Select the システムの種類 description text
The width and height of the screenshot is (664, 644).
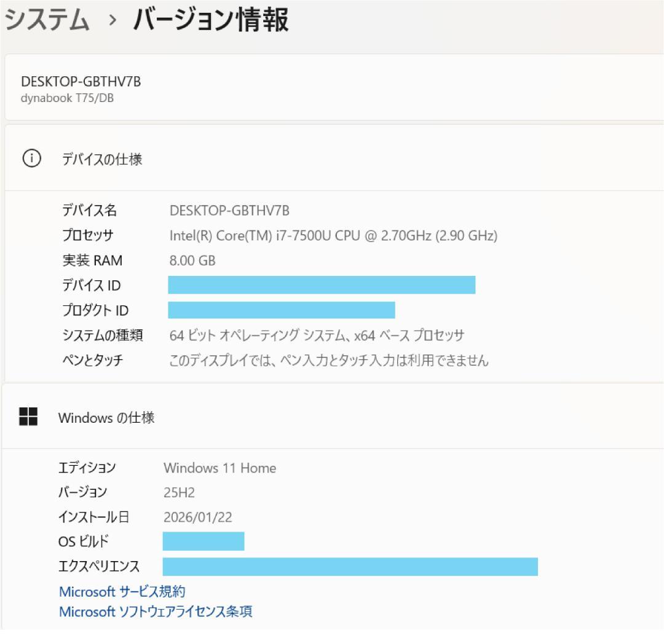click(x=317, y=335)
